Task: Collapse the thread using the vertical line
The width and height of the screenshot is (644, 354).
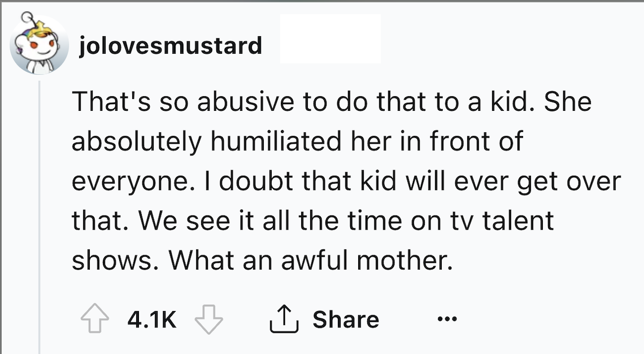Action: point(40,215)
